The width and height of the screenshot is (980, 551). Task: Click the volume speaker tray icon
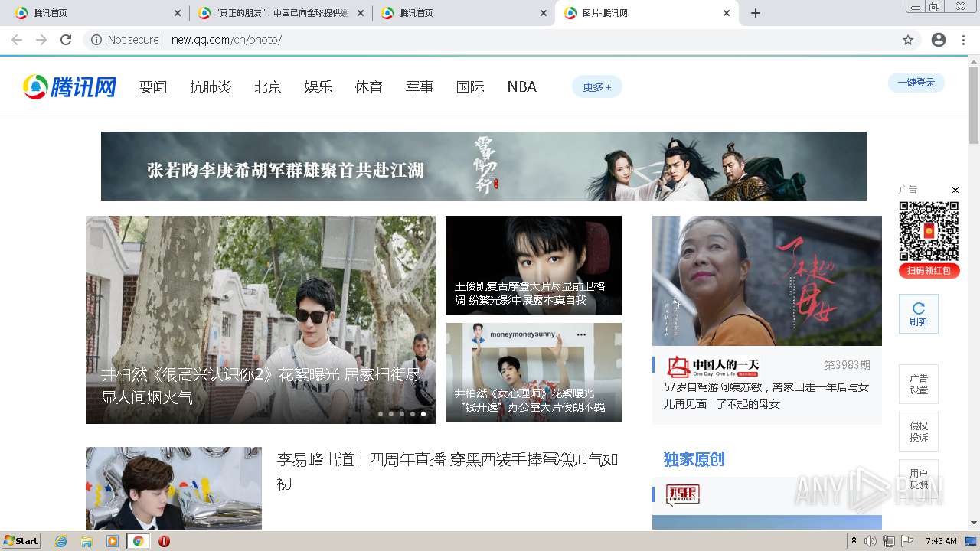[871, 541]
